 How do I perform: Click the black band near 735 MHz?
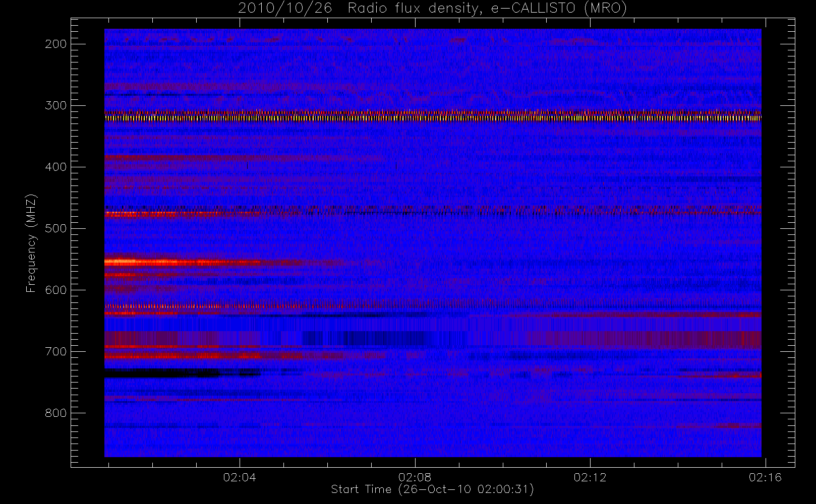(182, 373)
